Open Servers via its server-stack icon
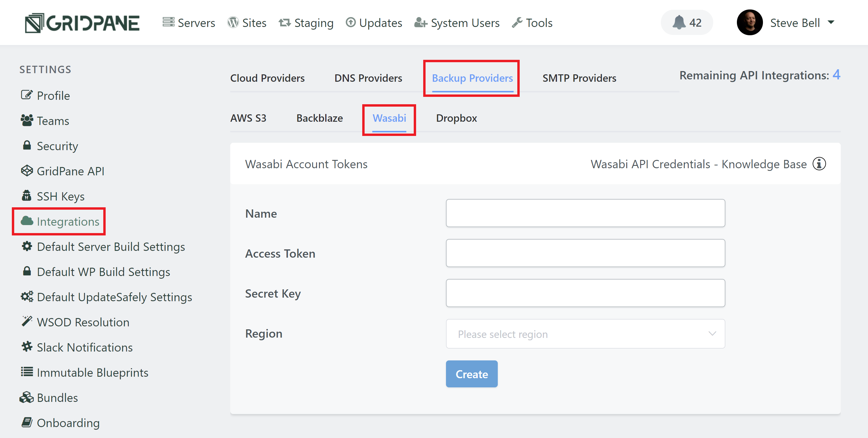 click(168, 22)
